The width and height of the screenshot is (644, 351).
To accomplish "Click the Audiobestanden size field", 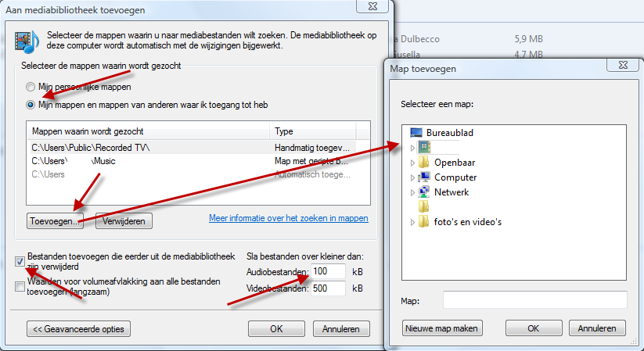I will click(x=328, y=270).
